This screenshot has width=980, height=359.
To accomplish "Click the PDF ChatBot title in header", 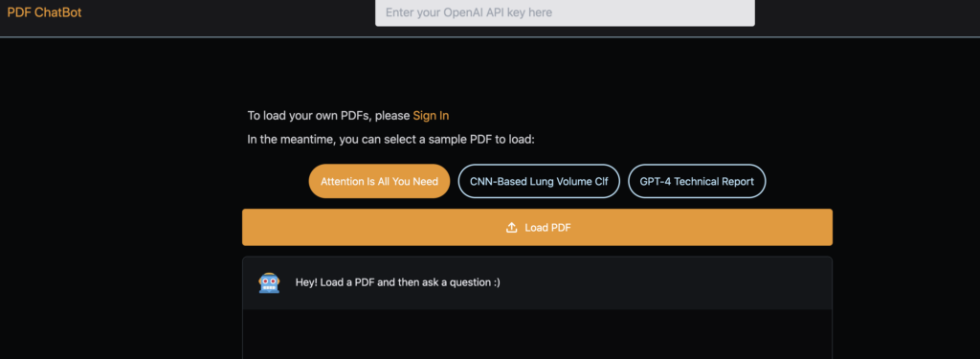I will pos(44,12).
